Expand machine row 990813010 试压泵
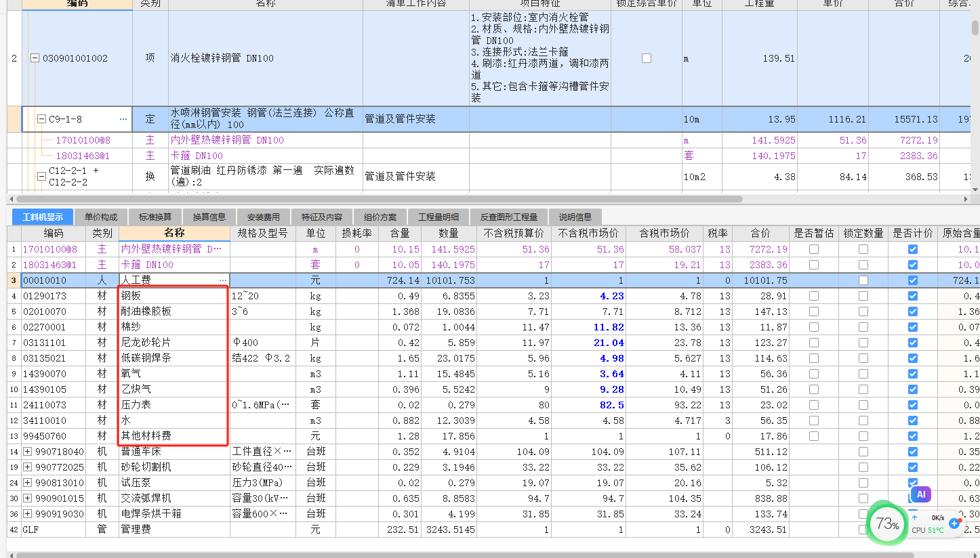 click(28, 483)
